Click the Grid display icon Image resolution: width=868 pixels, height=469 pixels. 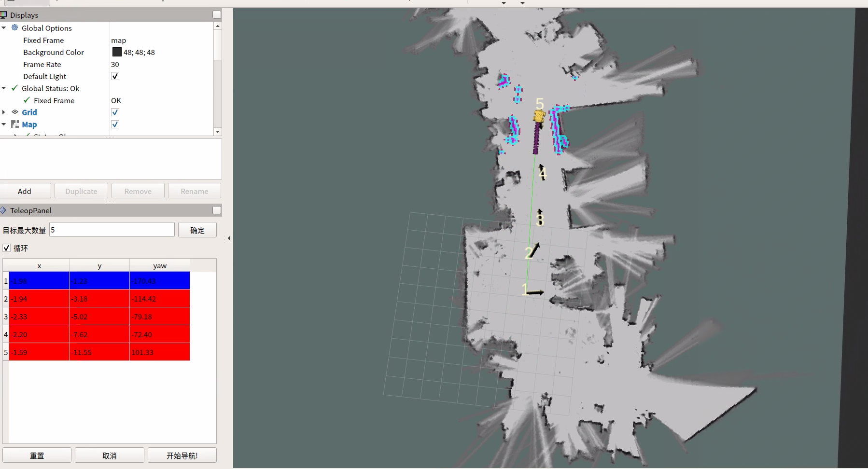[x=15, y=112]
